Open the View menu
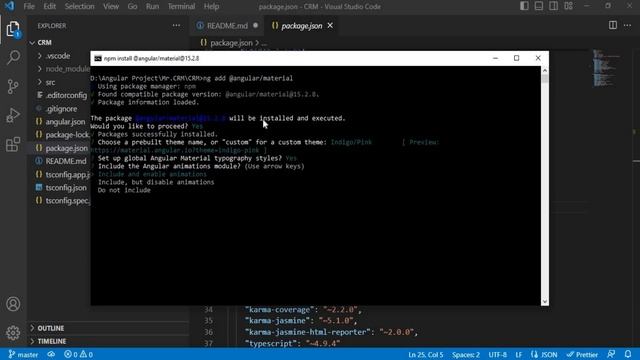 coord(111,7)
